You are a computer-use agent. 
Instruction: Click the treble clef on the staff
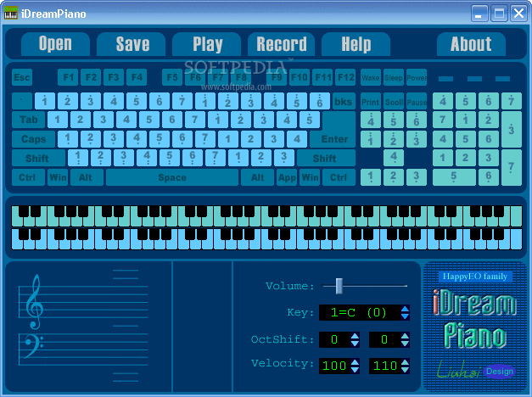(x=35, y=302)
